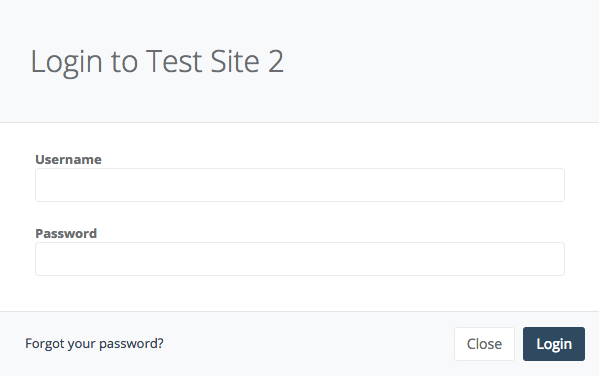Open the Forgot your password link

coord(94,344)
